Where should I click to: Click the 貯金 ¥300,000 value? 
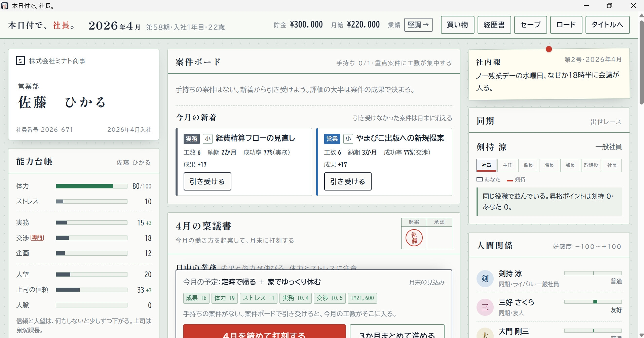[x=306, y=25]
